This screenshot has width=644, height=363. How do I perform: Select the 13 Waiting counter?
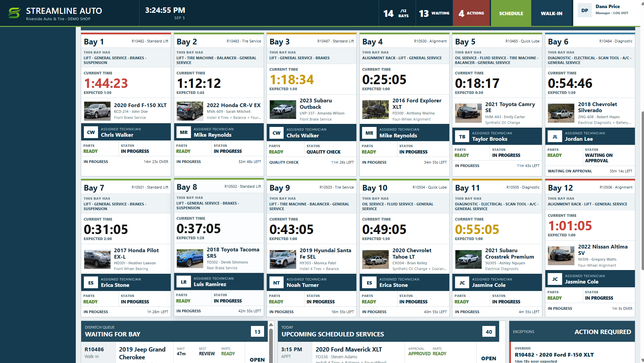(x=434, y=13)
